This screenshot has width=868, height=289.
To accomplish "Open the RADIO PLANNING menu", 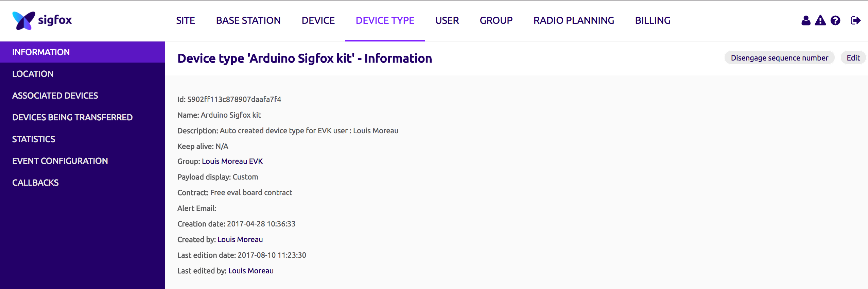I will click(x=574, y=20).
